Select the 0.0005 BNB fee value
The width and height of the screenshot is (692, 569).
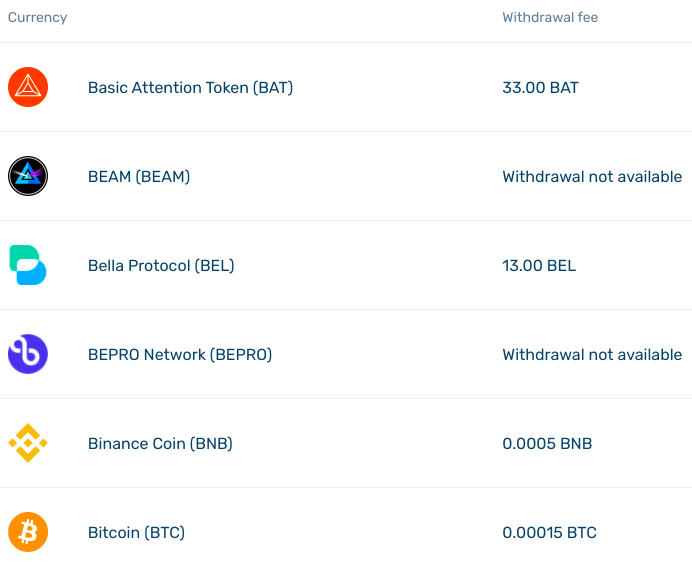(x=547, y=444)
